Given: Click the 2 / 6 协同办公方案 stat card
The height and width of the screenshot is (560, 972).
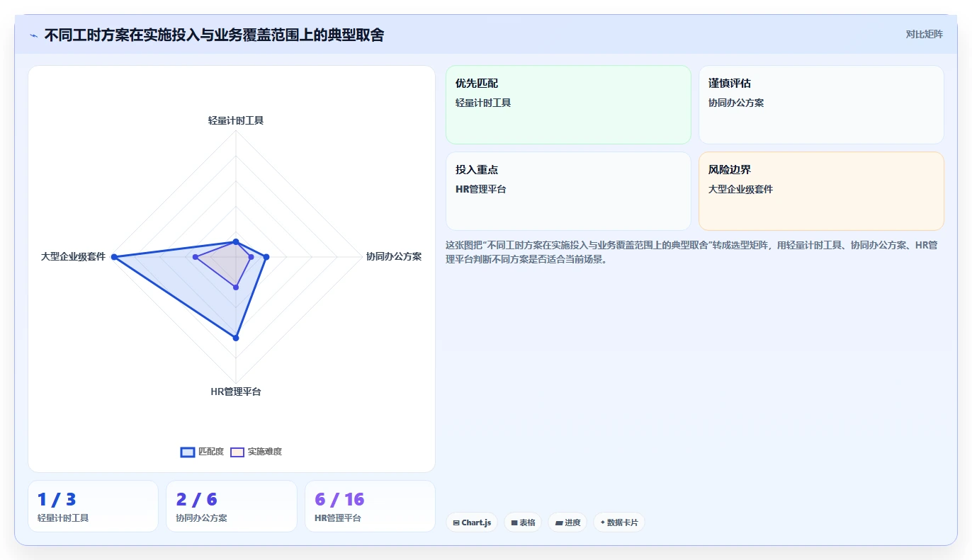Looking at the screenshot, I should click(x=232, y=506).
